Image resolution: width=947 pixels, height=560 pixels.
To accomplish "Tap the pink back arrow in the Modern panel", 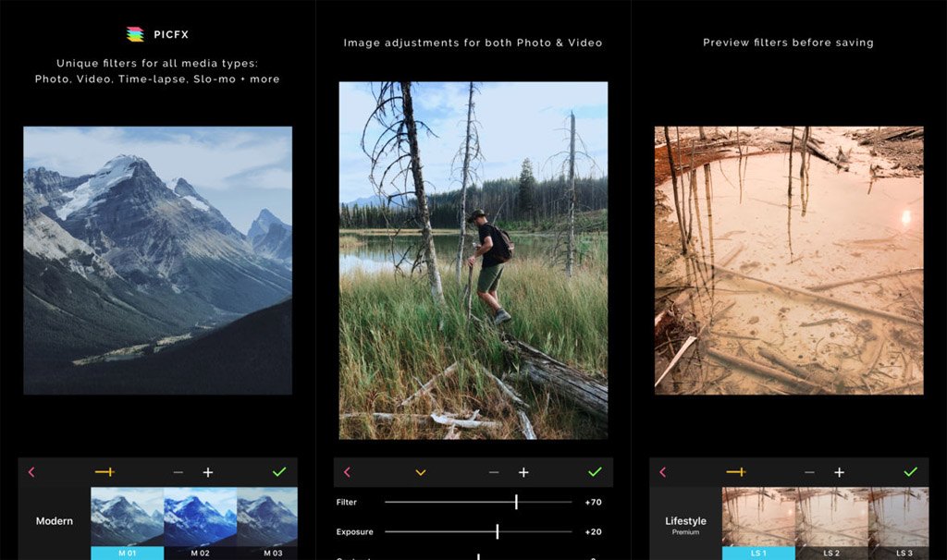I will pos(31,472).
